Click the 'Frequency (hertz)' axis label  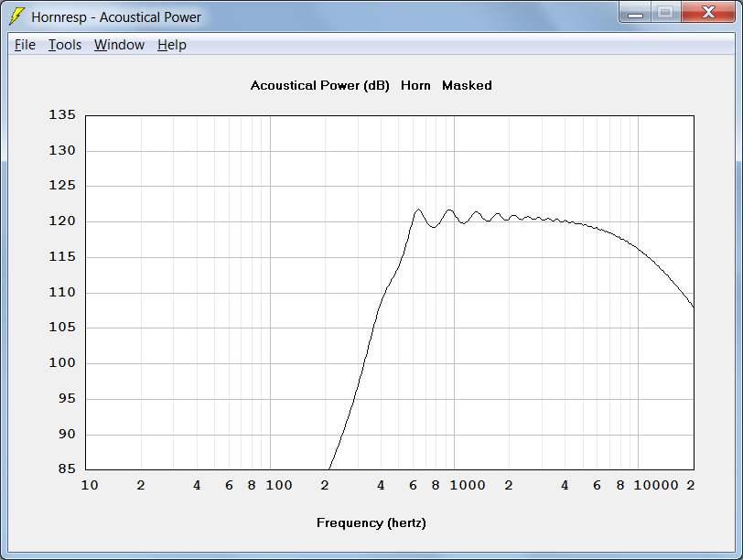pyautogui.click(x=371, y=523)
